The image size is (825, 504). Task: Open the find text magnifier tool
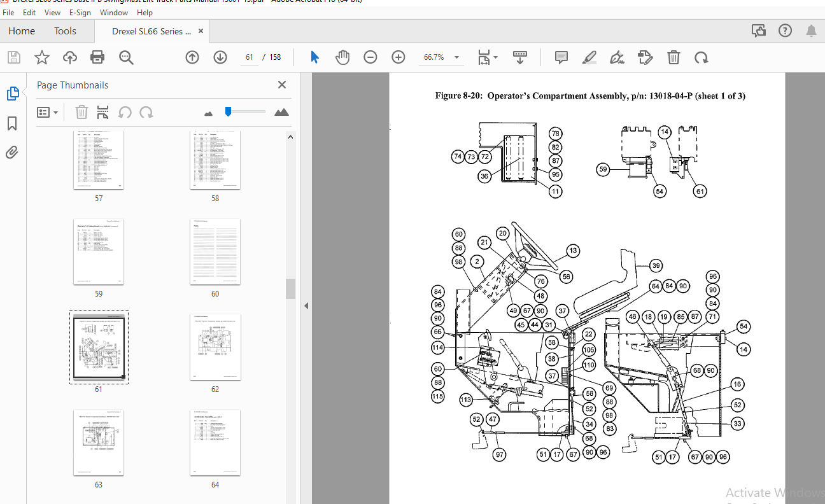[126, 58]
